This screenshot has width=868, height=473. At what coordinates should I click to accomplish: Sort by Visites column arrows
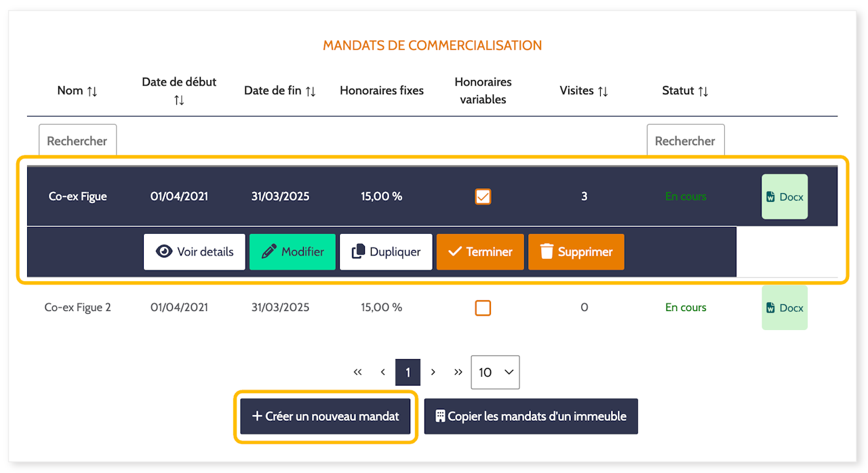coord(603,91)
